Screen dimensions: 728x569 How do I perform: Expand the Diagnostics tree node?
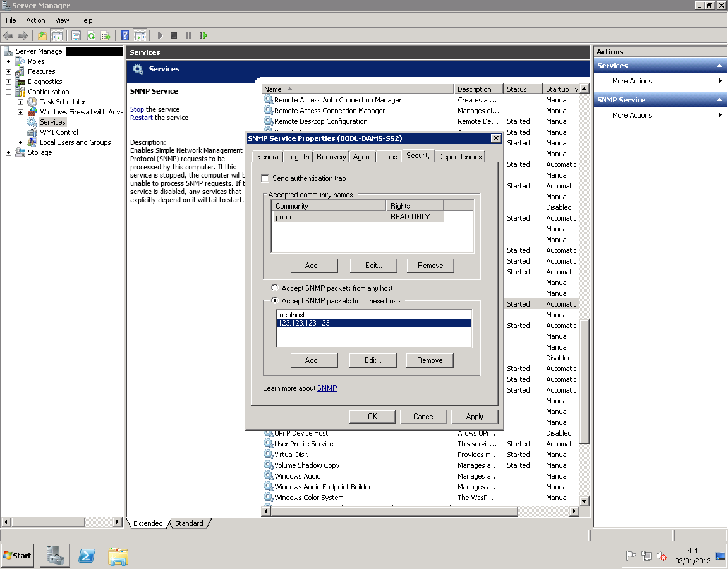point(8,82)
